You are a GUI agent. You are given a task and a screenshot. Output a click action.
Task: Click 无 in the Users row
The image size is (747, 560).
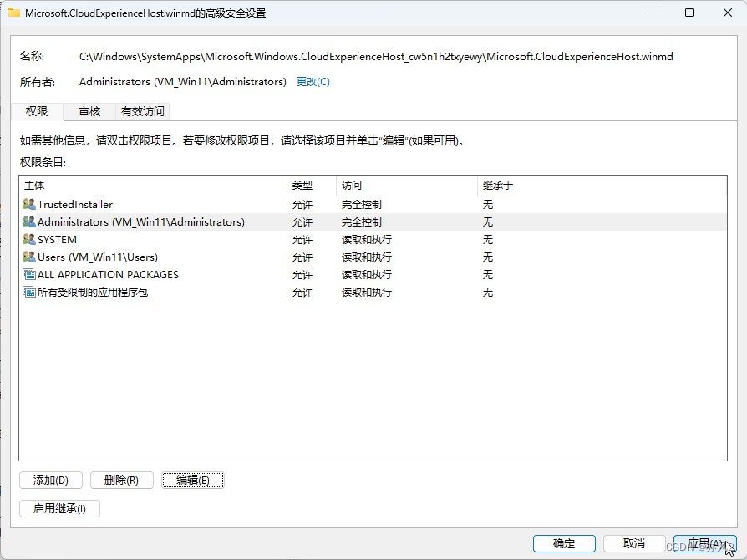[488, 257]
